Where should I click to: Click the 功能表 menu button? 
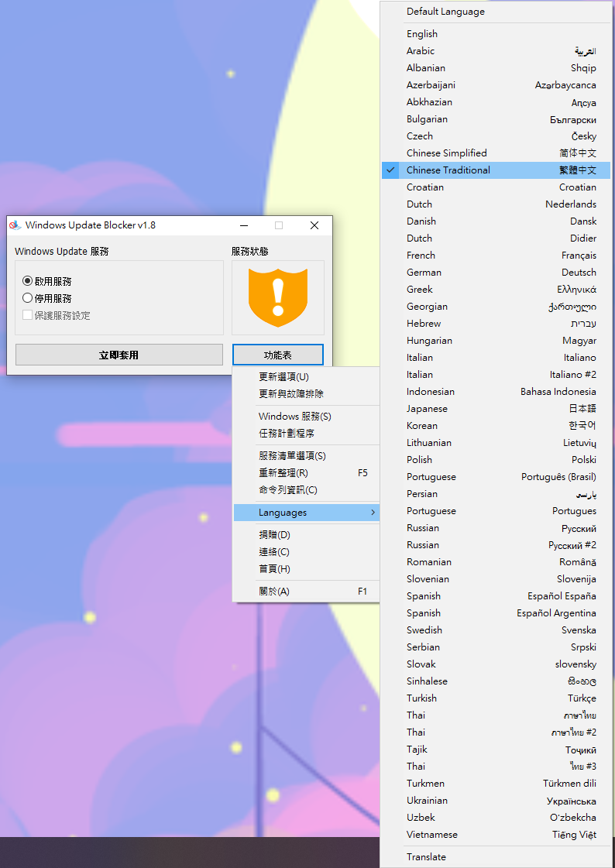[x=278, y=355]
